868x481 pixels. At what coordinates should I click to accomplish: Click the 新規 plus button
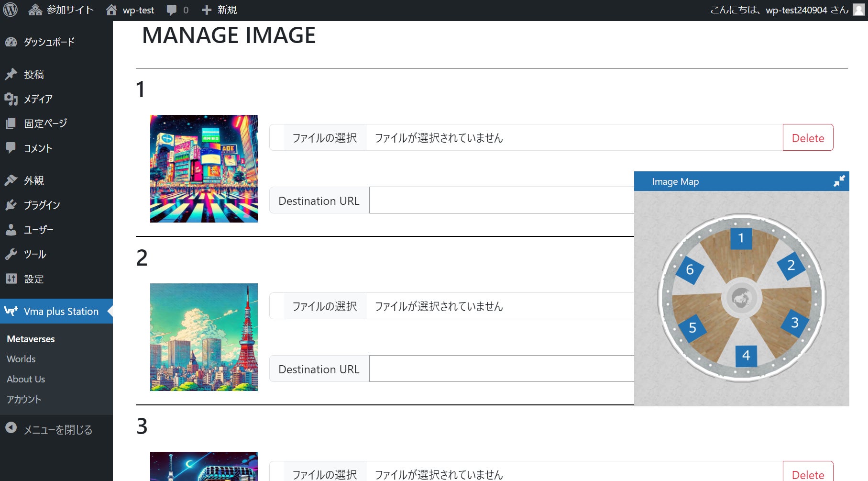(219, 10)
